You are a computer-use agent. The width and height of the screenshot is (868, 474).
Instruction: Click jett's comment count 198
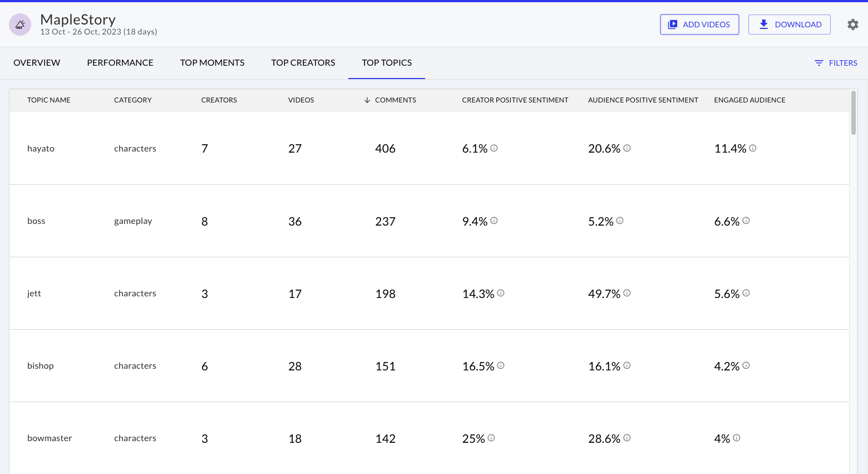coord(385,294)
